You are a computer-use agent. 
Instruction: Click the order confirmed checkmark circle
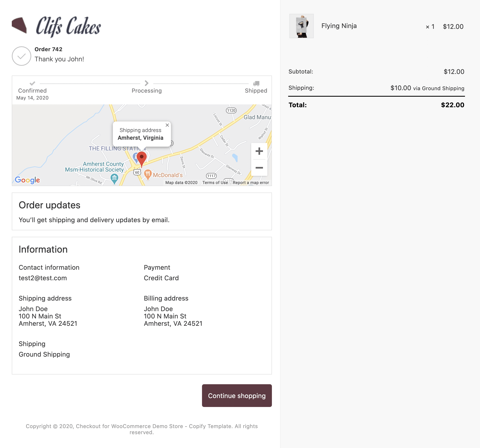22,56
